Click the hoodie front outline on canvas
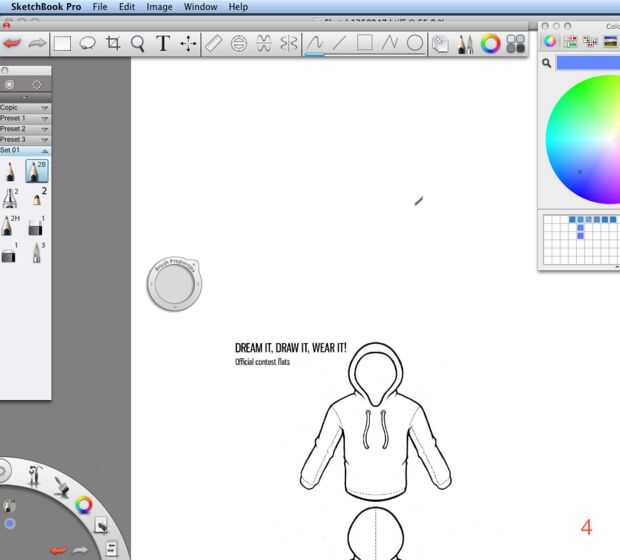This screenshot has height=560, width=620. 375,421
